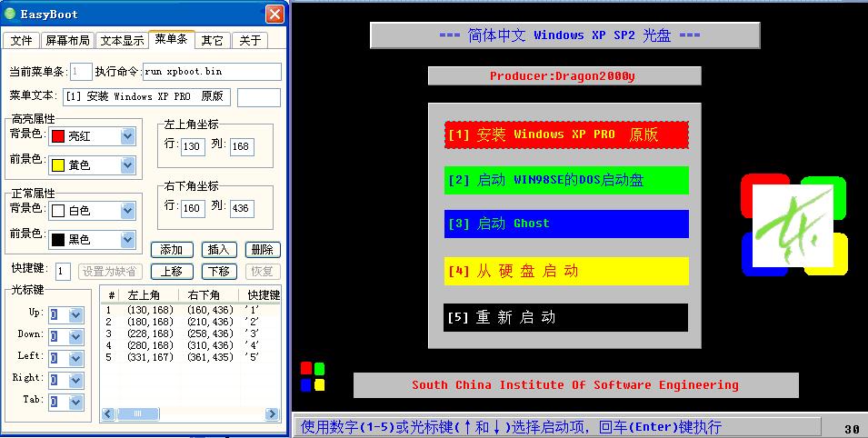Click the bottom-right 行 field showing 160
Image resolution: width=868 pixels, height=438 pixels.
(x=193, y=208)
